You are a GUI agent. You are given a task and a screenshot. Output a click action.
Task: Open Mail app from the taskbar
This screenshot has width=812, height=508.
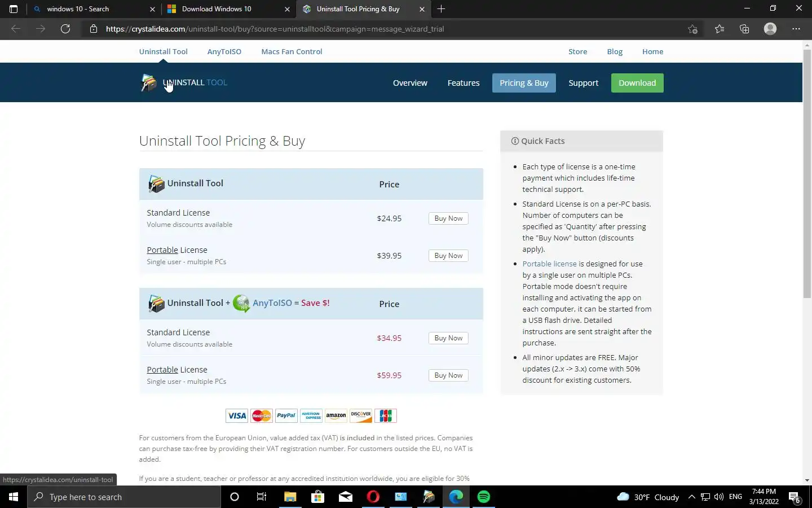[345, 497]
